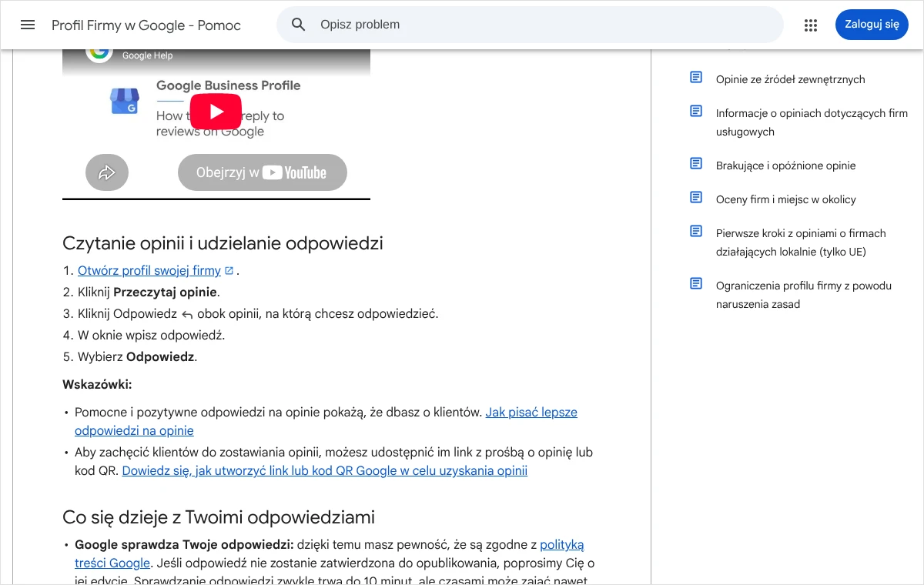This screenshot has width=924, height=585.
Task: Open Oceny firm i miejsc w okolicy
Action: [785, 199]
